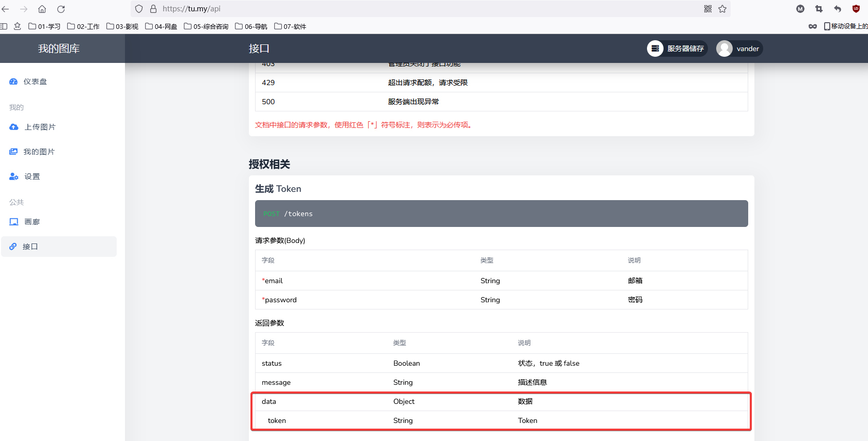Click the bookmarks star icon in bookmarks bar
The height and width of the screenshot is (441, 868).
coord(18,26)
